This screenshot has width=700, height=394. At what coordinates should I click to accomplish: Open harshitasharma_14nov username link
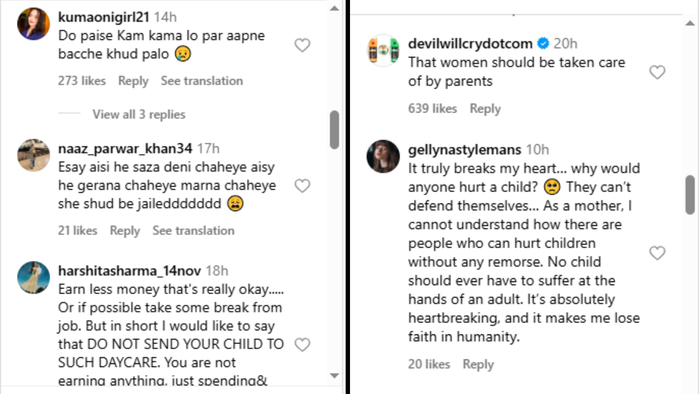129,270
